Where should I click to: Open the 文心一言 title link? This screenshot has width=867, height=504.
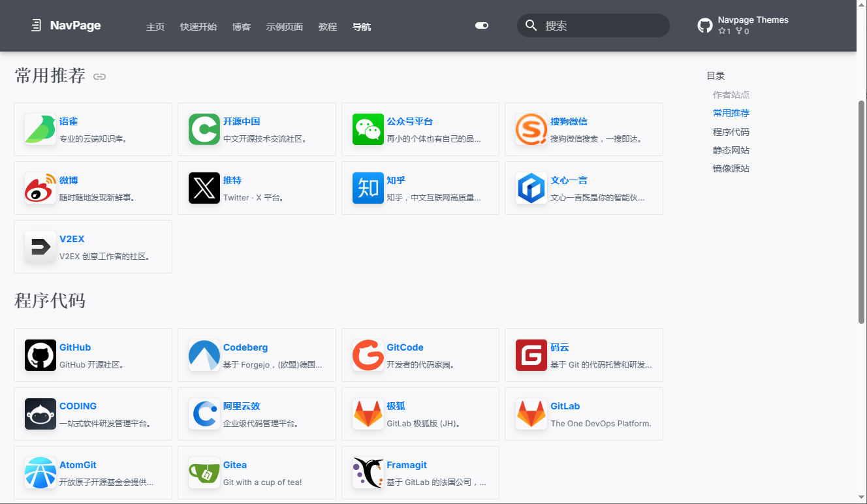[x=569, y=180]
